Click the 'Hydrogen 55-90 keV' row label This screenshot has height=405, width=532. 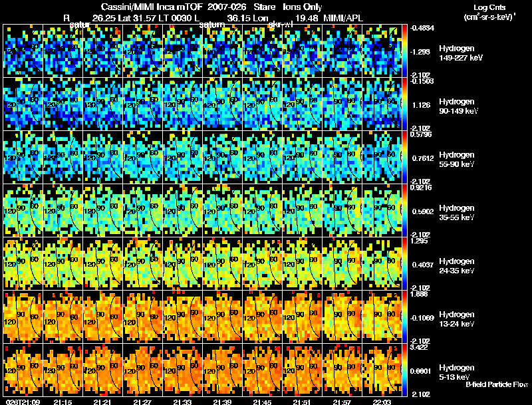click(457, 160)
